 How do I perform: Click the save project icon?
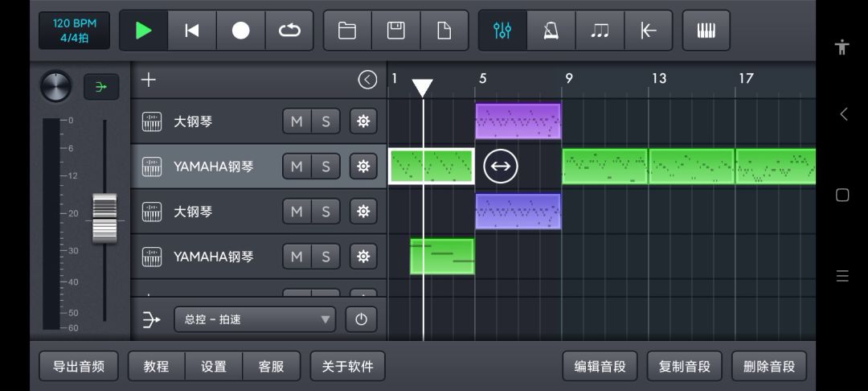(395, 31)
